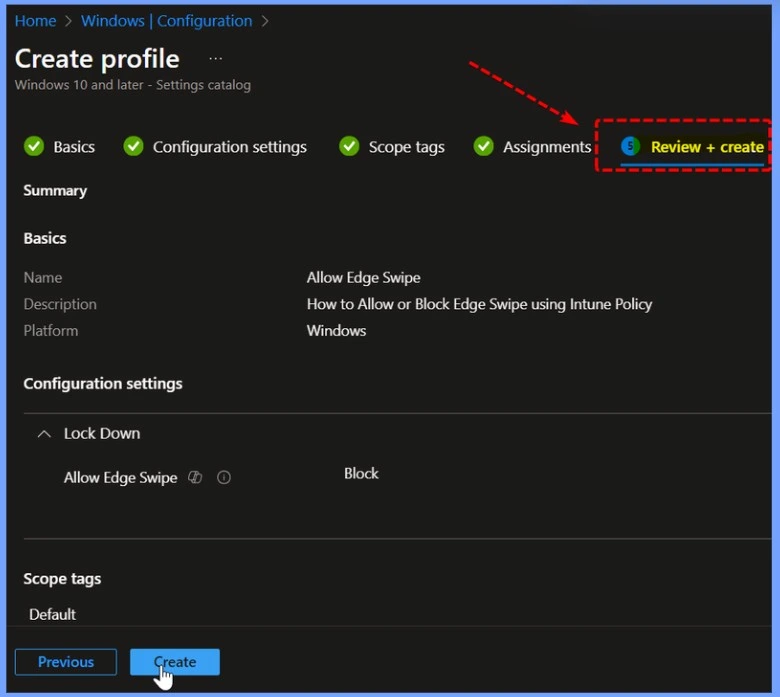Select the name value 'Allow Edge Swipe'
The image size is (780, 697).
[364, 278]
